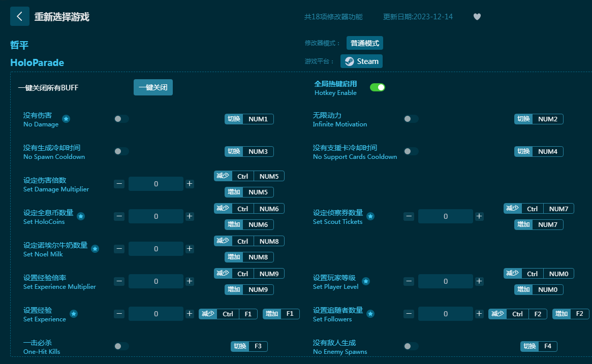The width and height of the screenshot is (592, 364).
Task: Click the Ctrl NUM9 decrease hotkey
Action: pos(249,274)
